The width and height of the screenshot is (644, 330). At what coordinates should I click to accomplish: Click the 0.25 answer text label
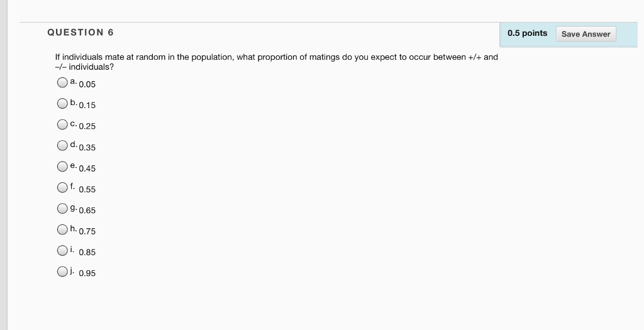click(87, 126)
